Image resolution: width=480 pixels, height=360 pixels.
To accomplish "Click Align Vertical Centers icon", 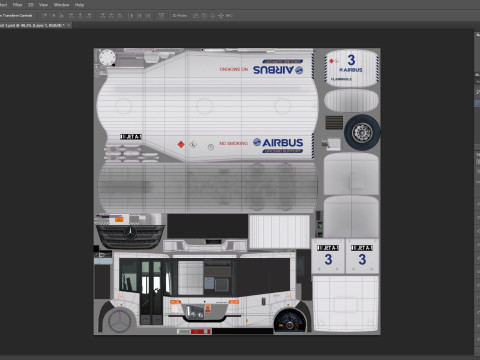I will click(53, 16).
